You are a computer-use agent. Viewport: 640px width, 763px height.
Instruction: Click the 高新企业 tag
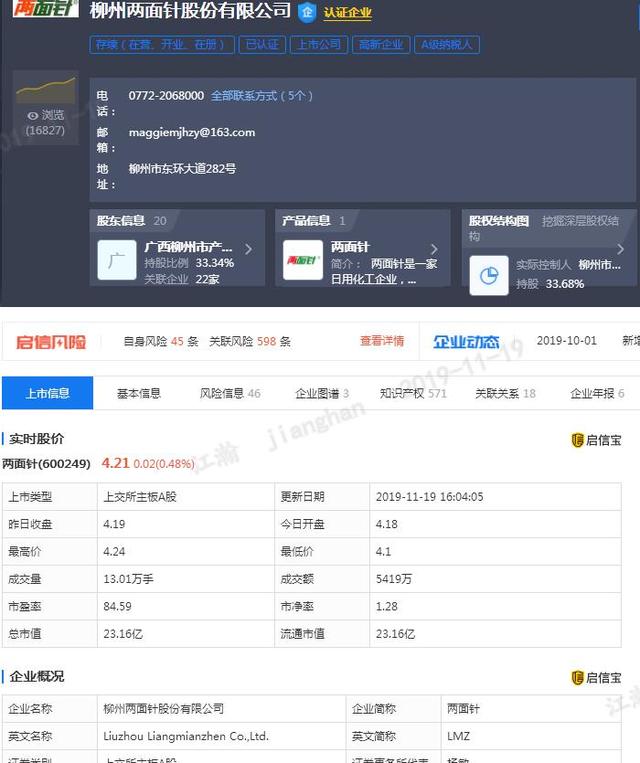(x=380, y=45)
